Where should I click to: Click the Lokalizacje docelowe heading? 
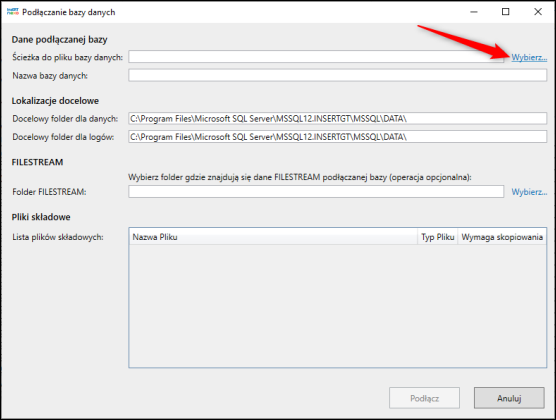pos(55,101)
